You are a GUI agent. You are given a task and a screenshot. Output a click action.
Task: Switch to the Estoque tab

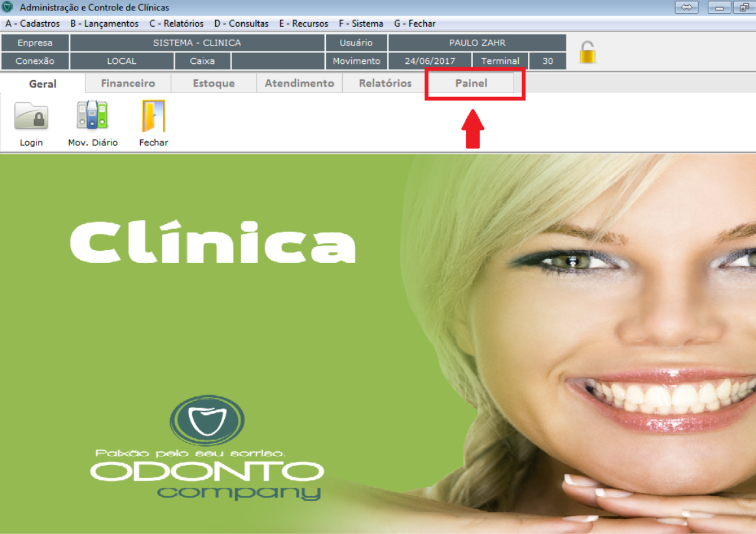click(x=214, y=83)
